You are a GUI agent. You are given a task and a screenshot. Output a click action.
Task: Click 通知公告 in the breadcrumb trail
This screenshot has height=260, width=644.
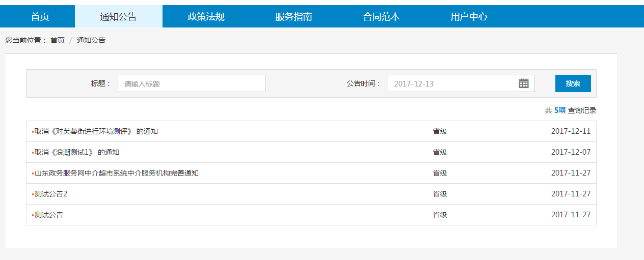[91, 40]
